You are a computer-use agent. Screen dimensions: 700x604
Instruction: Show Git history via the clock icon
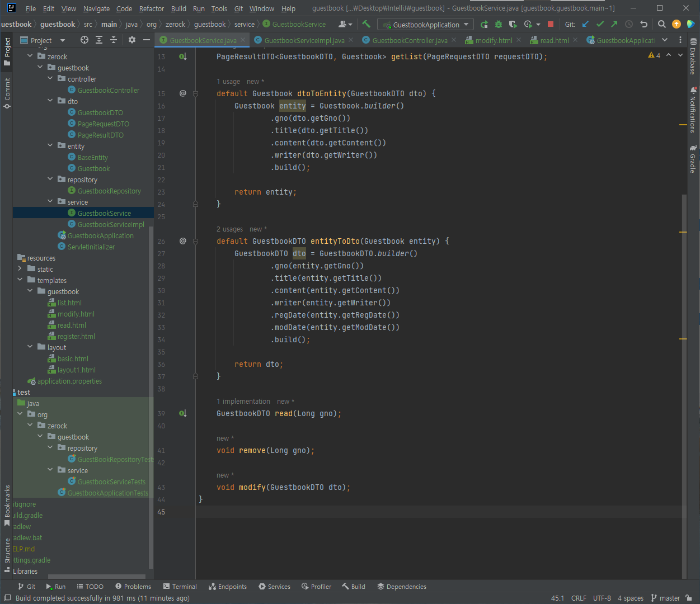(629, 24)
